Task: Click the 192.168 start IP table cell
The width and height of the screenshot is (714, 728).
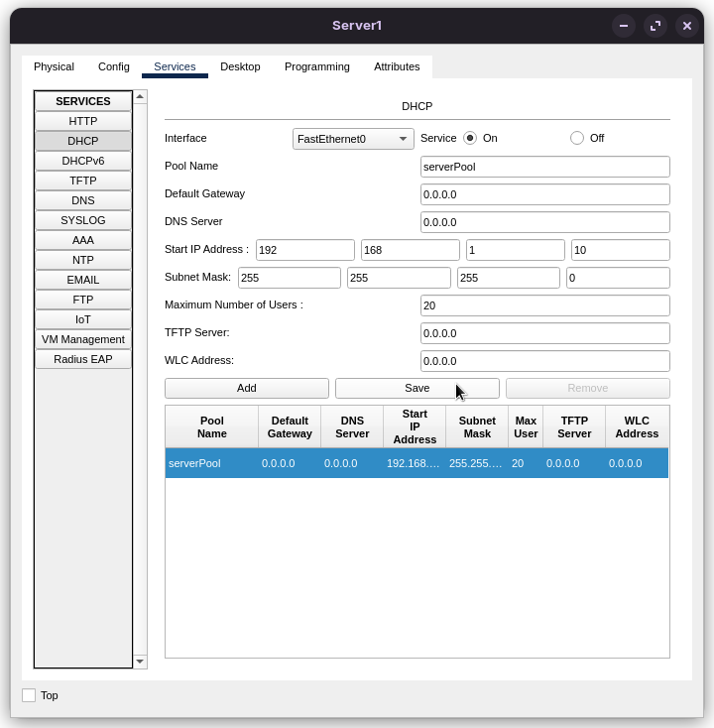Action: click(x=415, y=463)
